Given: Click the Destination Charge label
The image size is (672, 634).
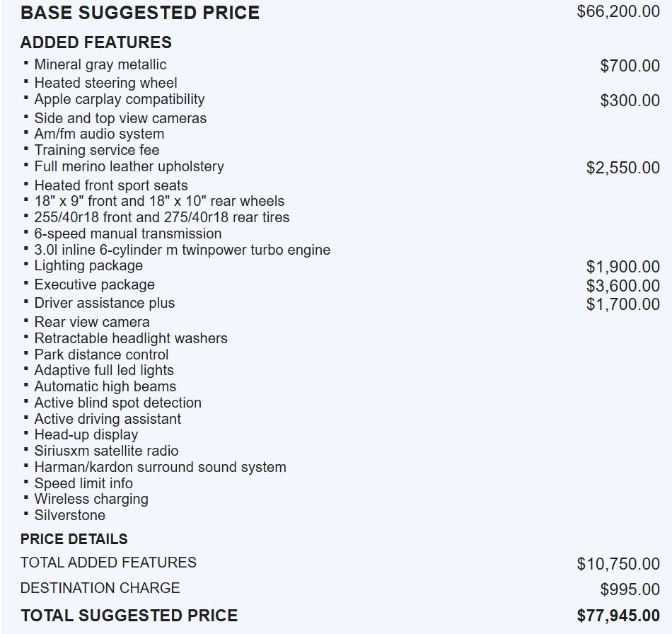Looking at the screenshot, I should point(100,588).
